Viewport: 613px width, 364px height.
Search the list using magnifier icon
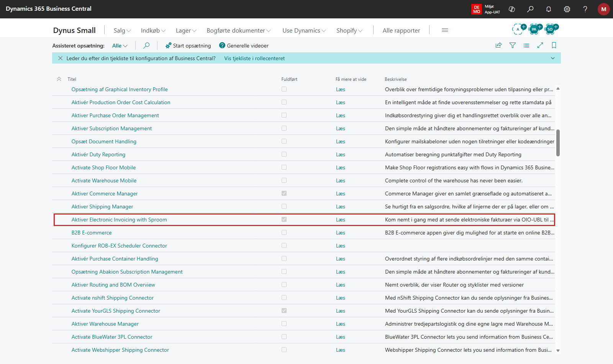[x=146, y=46]
